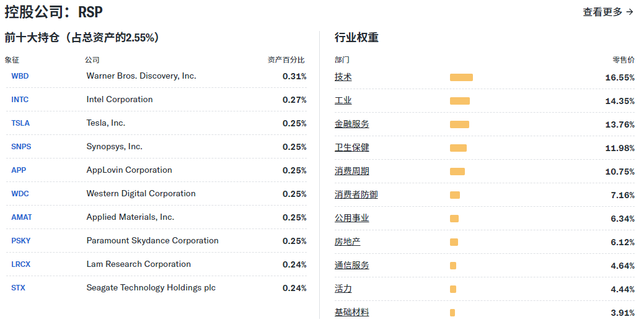Open the 查看更多 link

[x=607, y=12]
